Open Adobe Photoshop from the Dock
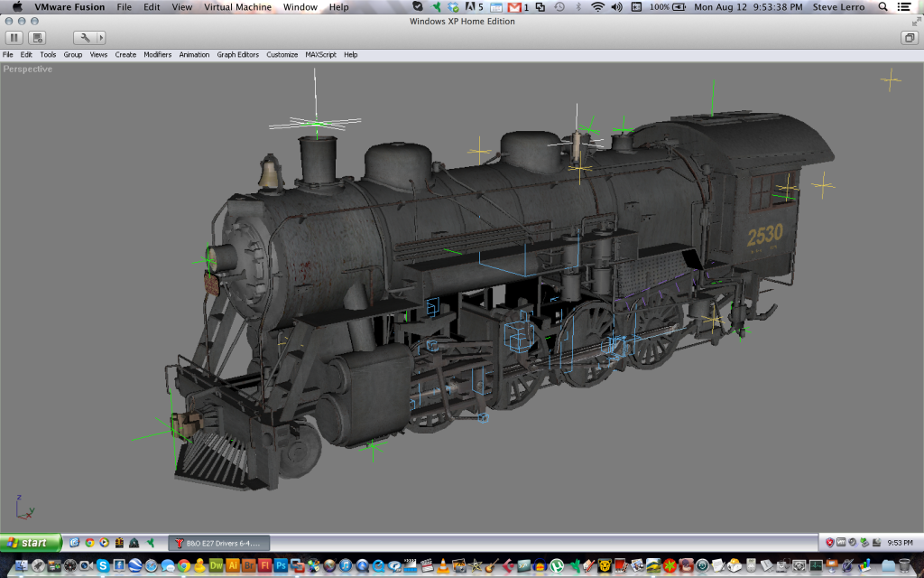This screenshot has width=924, height=578. coord(282,565)
